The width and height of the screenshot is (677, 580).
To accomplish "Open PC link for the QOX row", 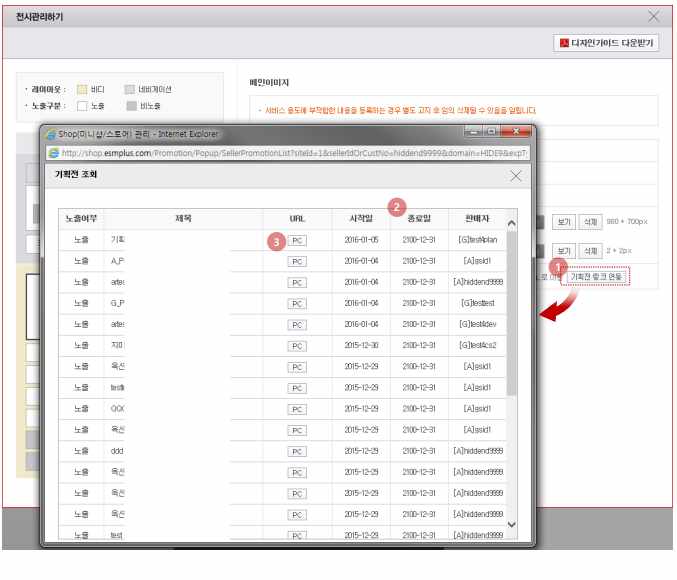I will coord(297,409).
